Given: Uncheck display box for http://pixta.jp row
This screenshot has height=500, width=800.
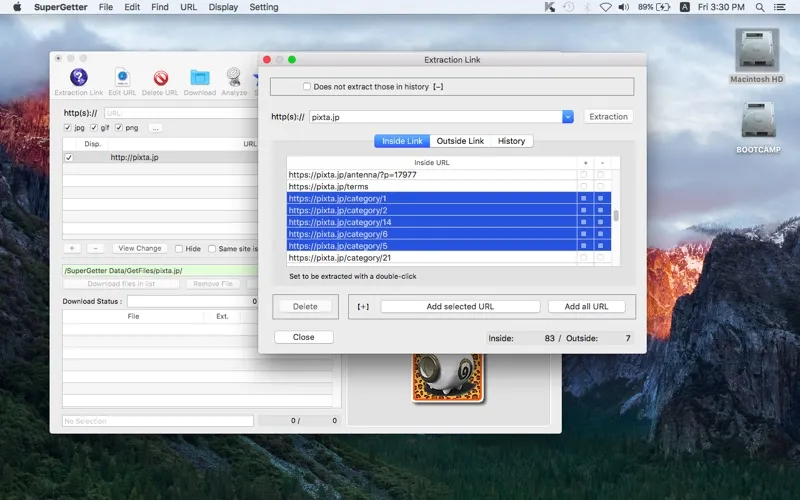Looking at the screenshot, I should (69, 158).
